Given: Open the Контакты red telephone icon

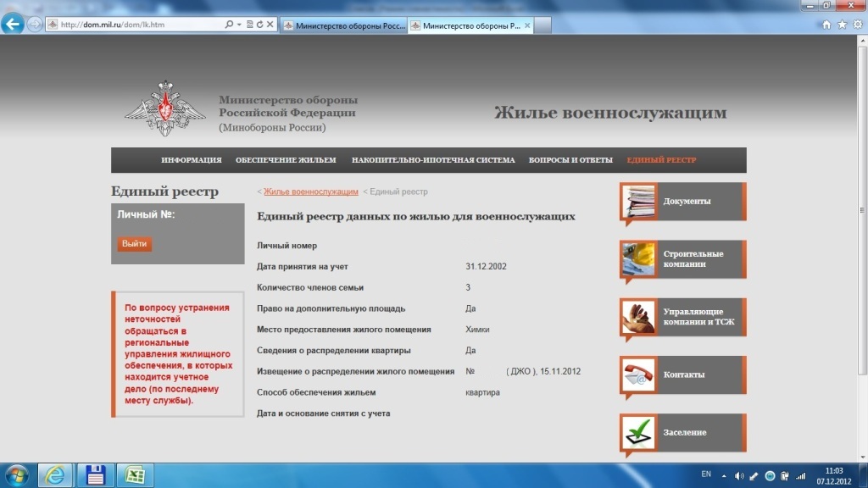Looking at the screenshot, I should [637, 374].
